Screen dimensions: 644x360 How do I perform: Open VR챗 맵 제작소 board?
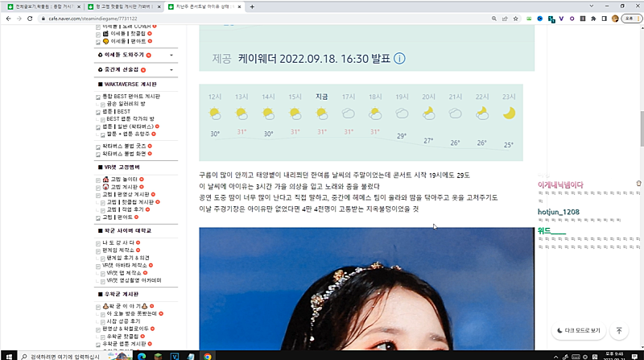point(124,273)
